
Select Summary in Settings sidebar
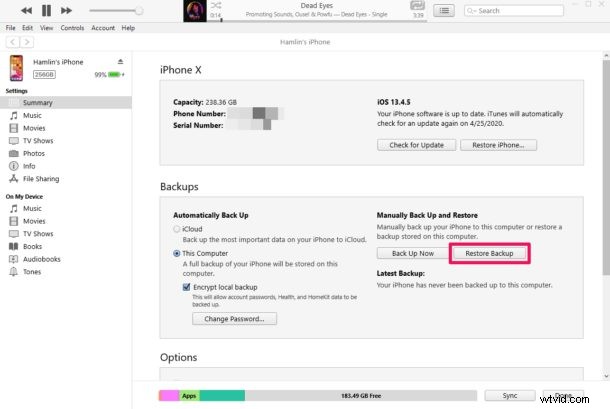(66, 103)
